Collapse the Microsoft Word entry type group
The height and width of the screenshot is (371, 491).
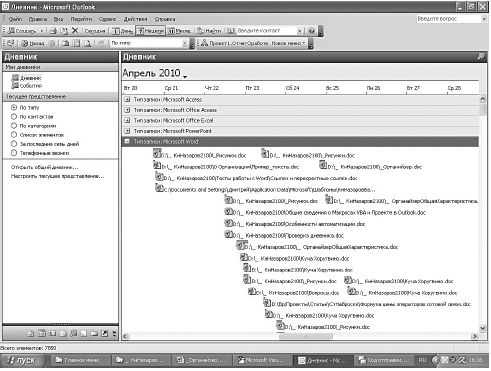127,141
